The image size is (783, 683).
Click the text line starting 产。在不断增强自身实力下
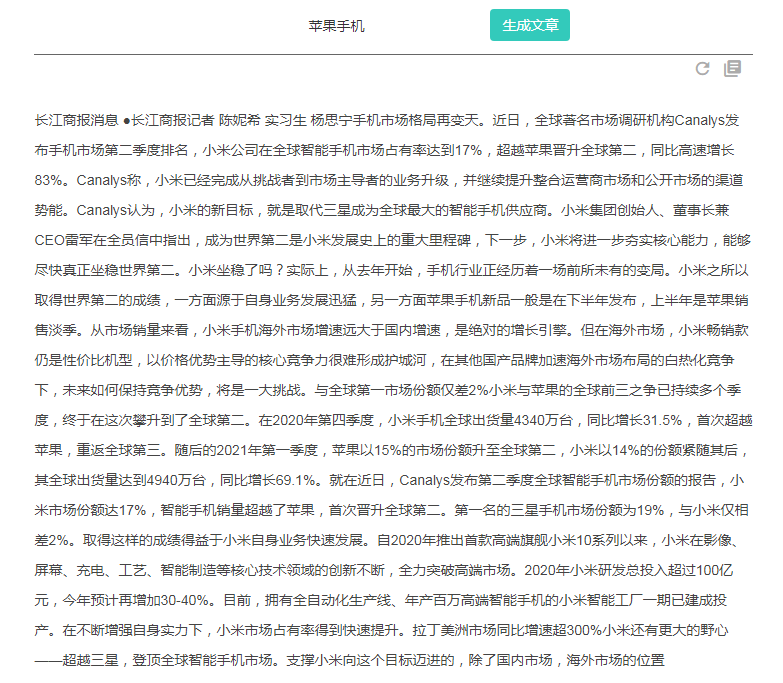click(382, 630)
